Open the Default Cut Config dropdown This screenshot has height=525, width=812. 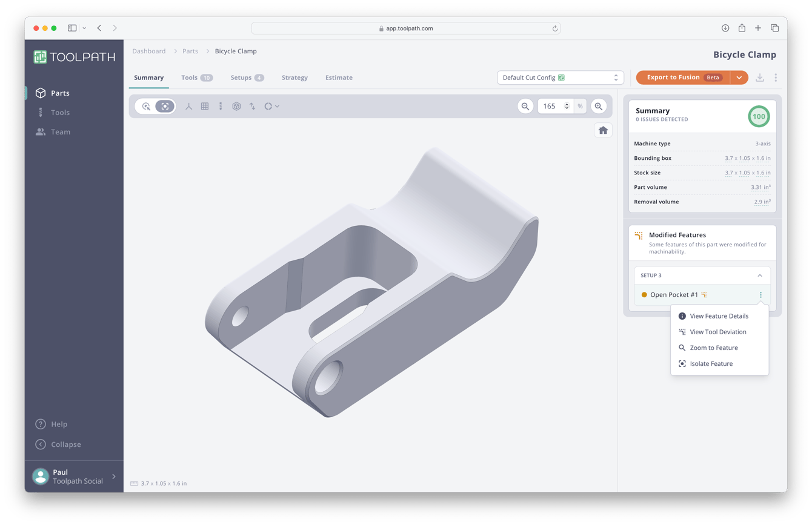coord(559,77)
